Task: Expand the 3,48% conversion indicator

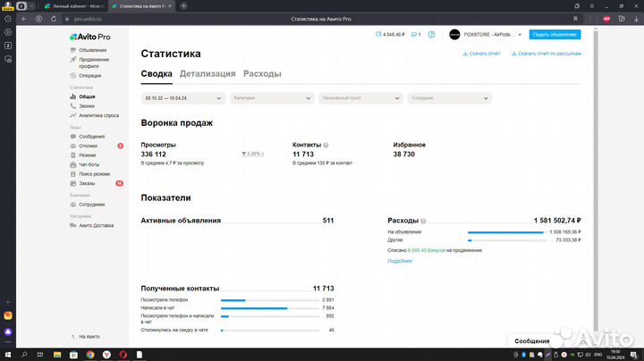Action: point(252,154)
